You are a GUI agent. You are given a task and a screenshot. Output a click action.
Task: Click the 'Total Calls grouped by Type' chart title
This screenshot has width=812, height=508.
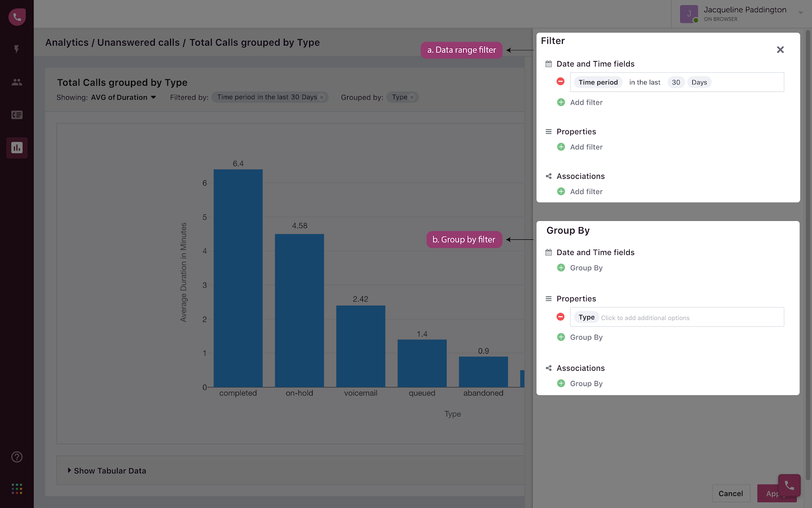122,82
